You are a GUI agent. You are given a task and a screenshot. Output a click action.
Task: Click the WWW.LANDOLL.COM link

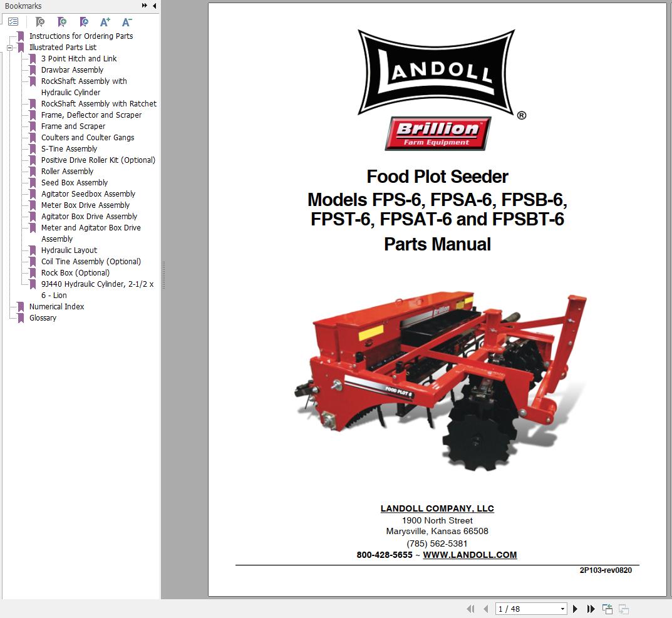coord(470,555)
